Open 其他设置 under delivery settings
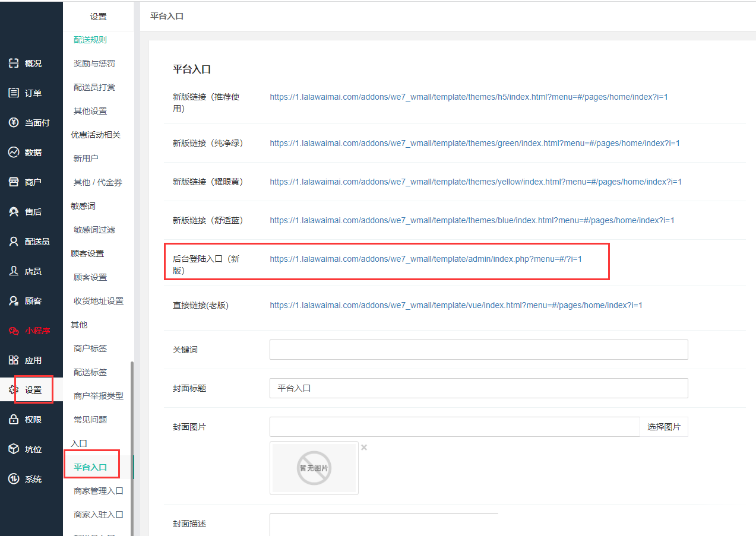The height and width of the screenshot is (536, 756). coord(90,111)
